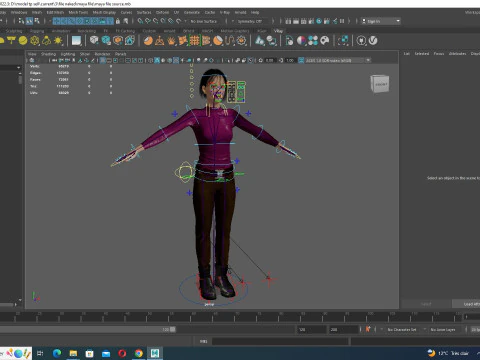
Task: Open the Attribute Editor Focus menu
Action: click(x=439, y=53)
